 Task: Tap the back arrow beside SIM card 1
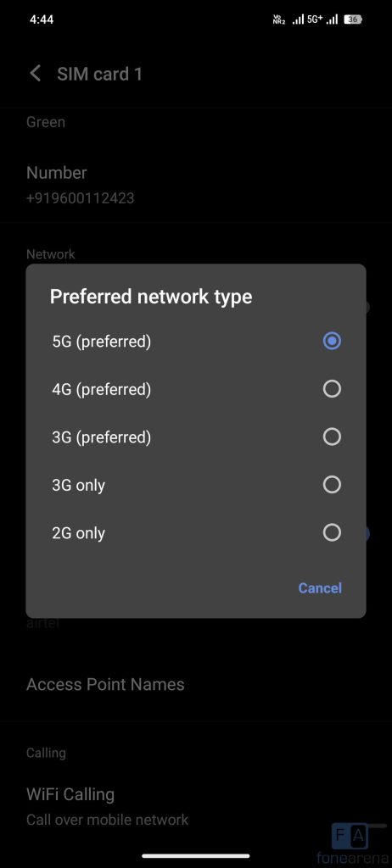click(36, 74)
